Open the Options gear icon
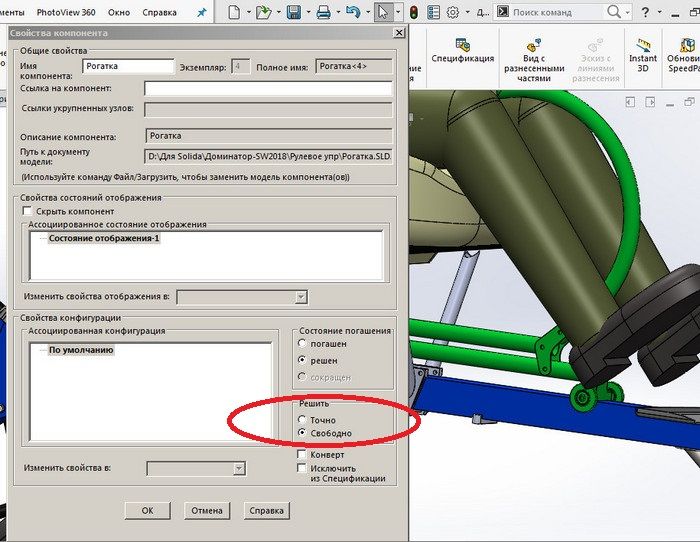Screen dimensions: 700x542 452,13
